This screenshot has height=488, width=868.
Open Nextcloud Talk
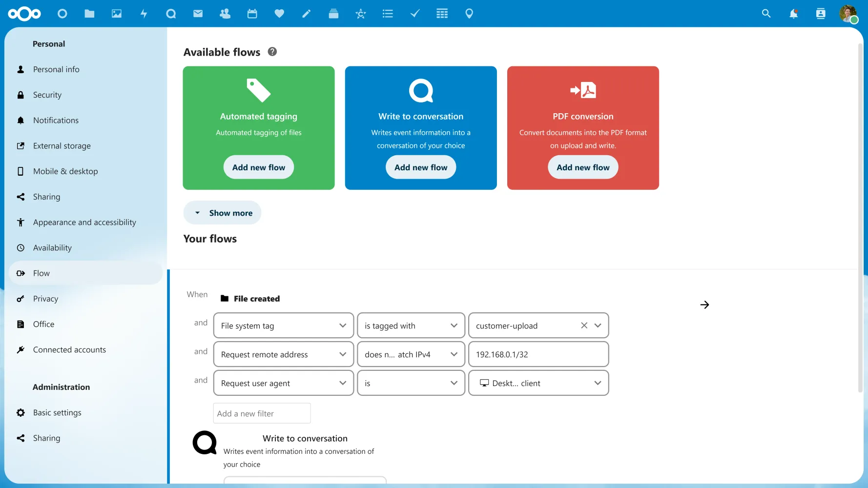pos(171,14)
